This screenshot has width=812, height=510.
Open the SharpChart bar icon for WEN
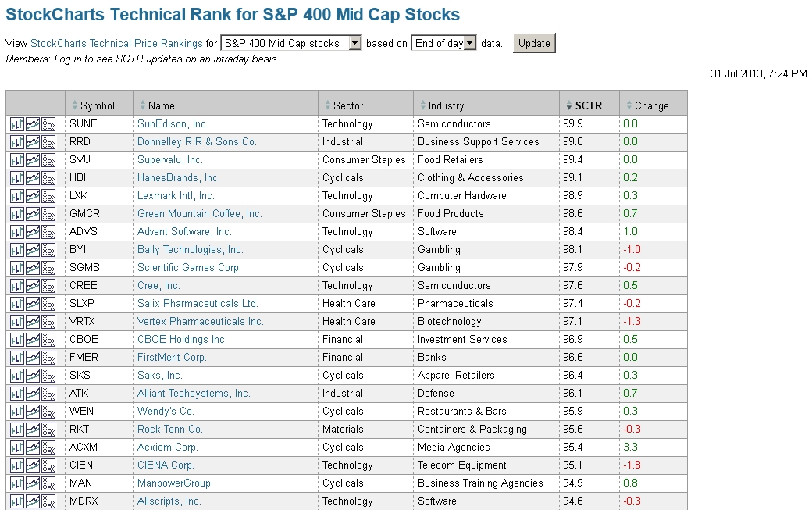click(x=17, y=412)
